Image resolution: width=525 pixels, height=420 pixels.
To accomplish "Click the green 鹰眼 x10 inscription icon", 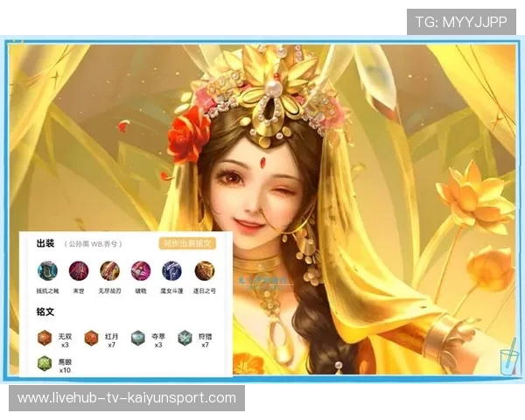I will [45, 362].
